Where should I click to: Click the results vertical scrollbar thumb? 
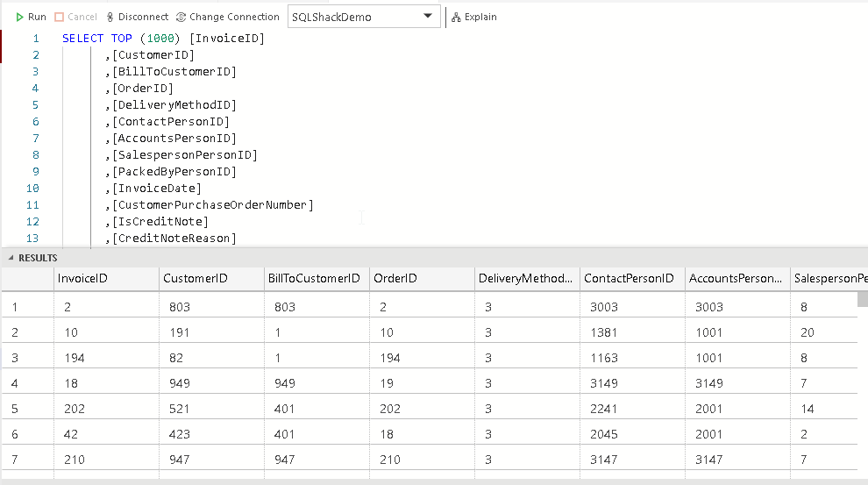pos(863,299)
